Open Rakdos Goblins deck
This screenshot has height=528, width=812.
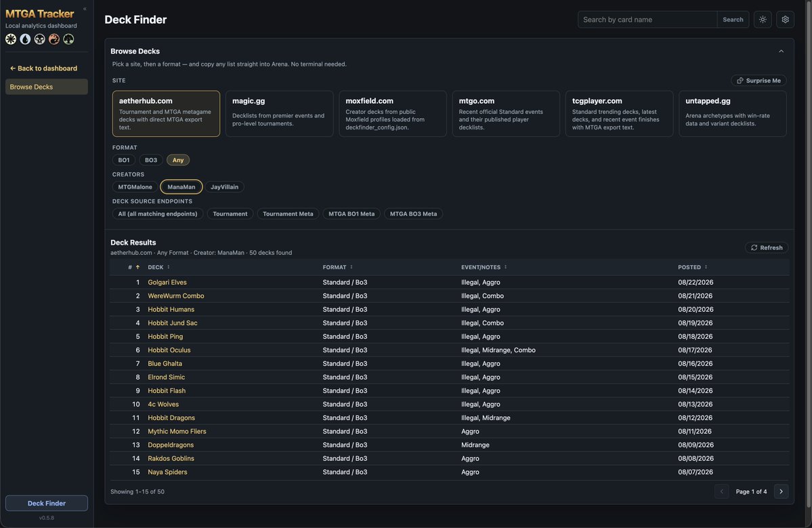click(x=171, y=459)
